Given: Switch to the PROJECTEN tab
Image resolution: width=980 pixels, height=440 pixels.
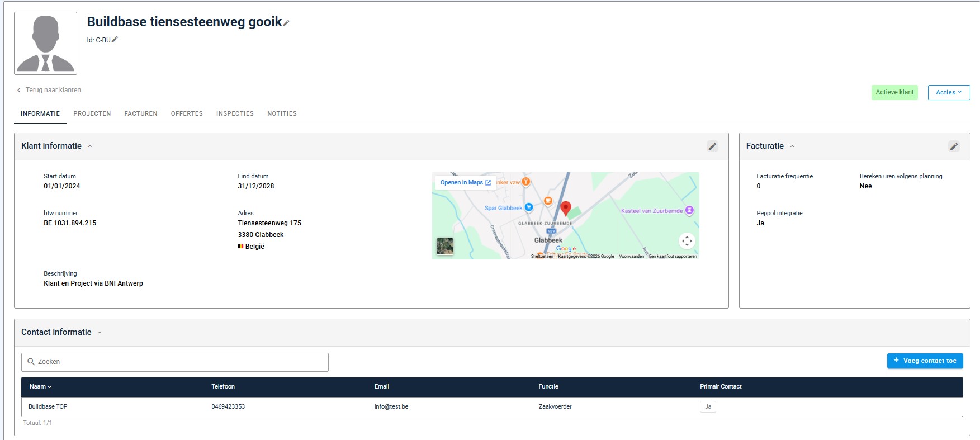Looking at the screenshot, I should [x=92, y=113].
